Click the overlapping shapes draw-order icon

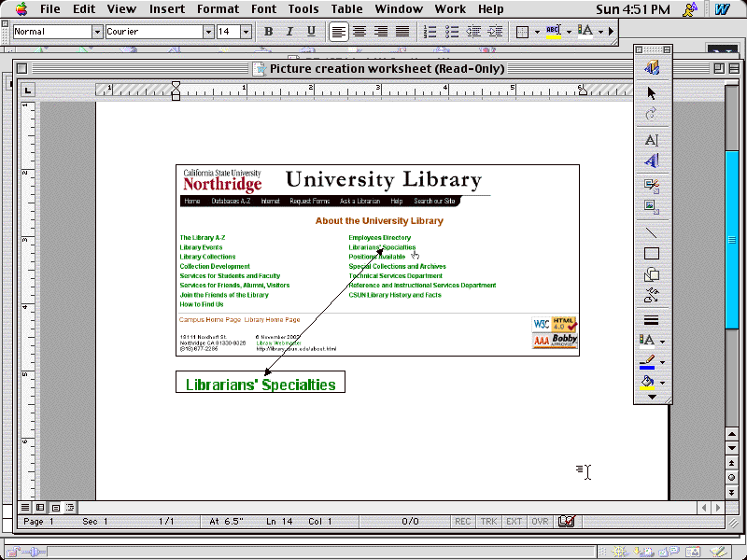point(651,274)
